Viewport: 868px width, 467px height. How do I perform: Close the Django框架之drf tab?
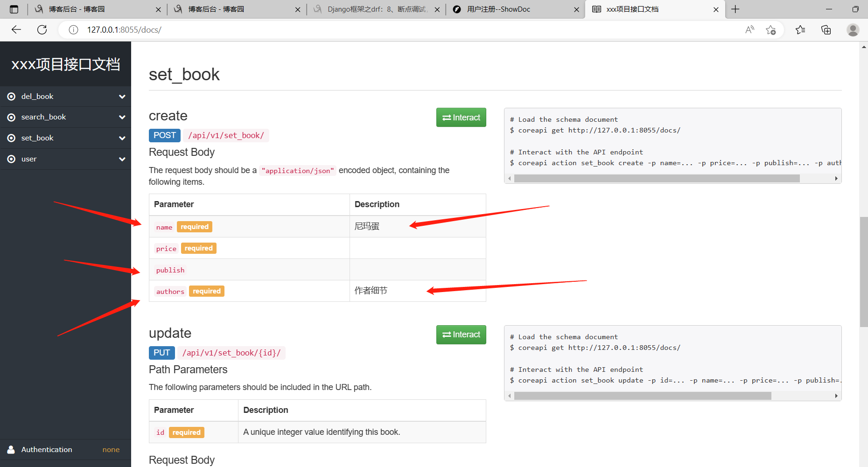tap(437, 9)
